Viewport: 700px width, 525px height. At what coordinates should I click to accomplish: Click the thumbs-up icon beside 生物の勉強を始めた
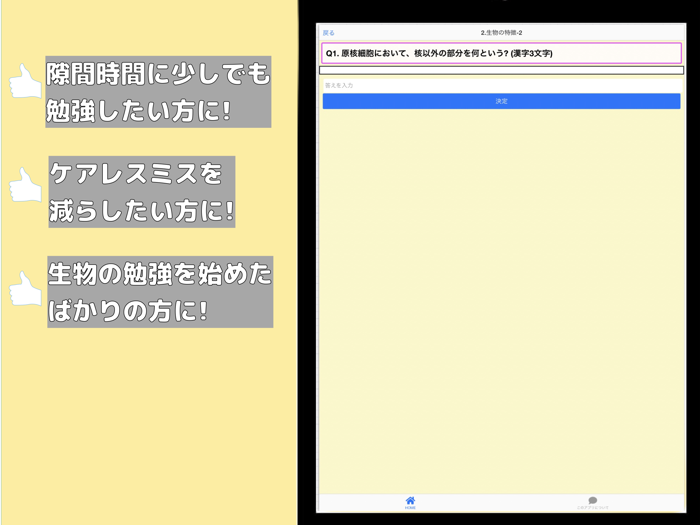pyautogui.click(x=25, y=289)
